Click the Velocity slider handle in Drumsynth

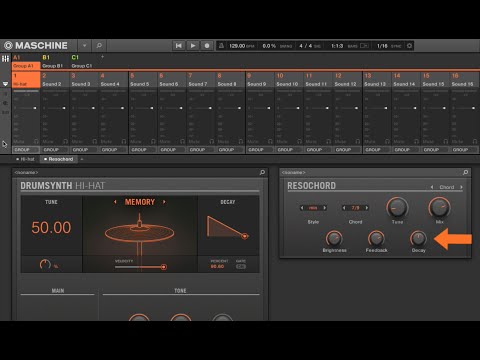point(164,267)
